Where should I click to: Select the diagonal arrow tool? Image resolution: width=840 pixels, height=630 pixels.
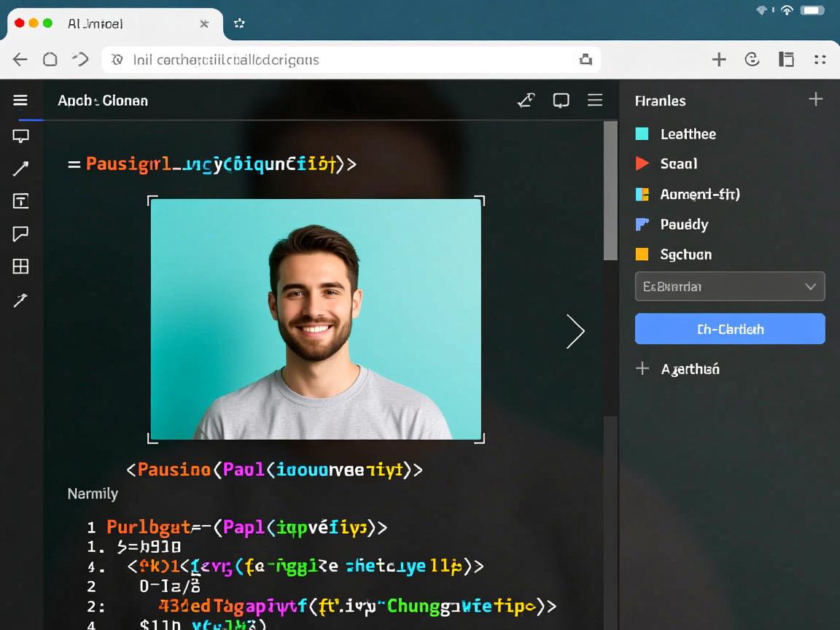tap(20, 169)
